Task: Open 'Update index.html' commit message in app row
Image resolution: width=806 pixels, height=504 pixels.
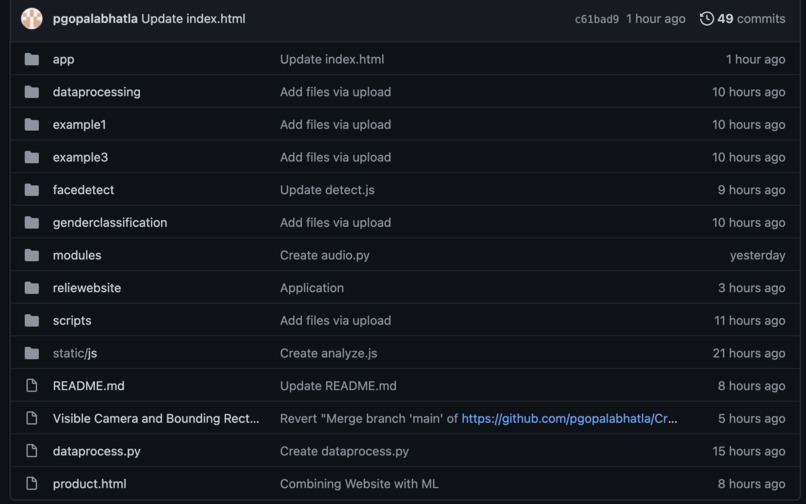Action: [332, 59]
